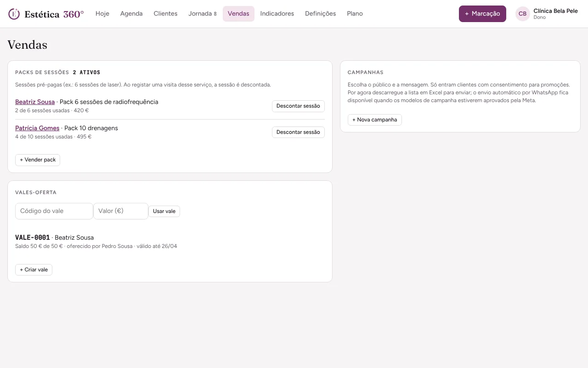Open the Plano tab
588x368 pixels.
(x=355, y=14)
